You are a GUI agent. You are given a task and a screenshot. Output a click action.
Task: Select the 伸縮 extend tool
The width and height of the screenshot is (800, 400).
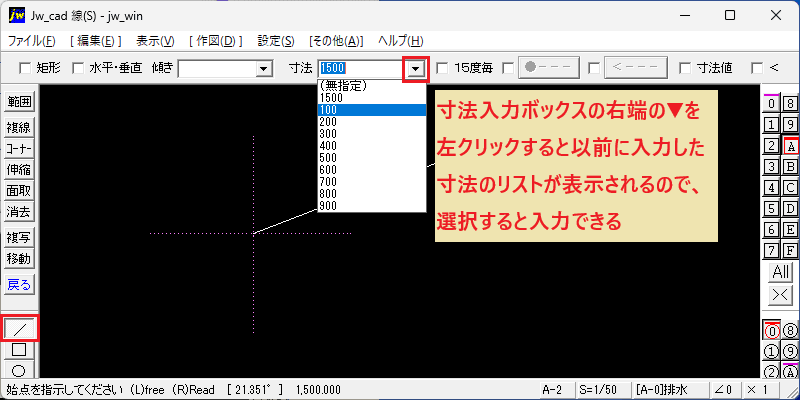19,170
